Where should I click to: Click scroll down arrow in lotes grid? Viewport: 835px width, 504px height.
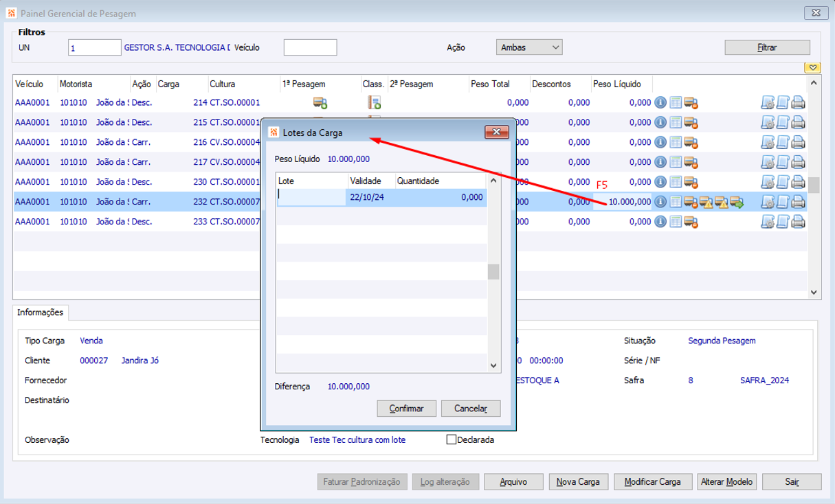(x=493, y=366)
